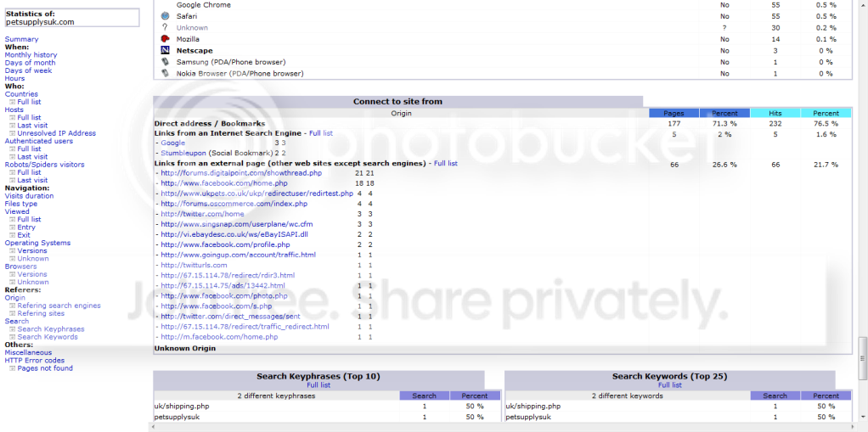Open Visits duration link
The image size is (868, 432).
(30, 196)
